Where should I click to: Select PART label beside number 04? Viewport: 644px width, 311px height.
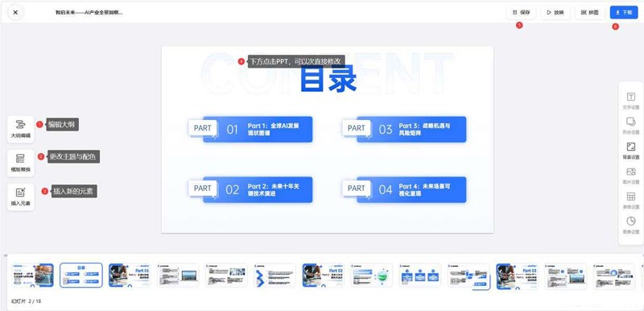(x=356, y=189)
